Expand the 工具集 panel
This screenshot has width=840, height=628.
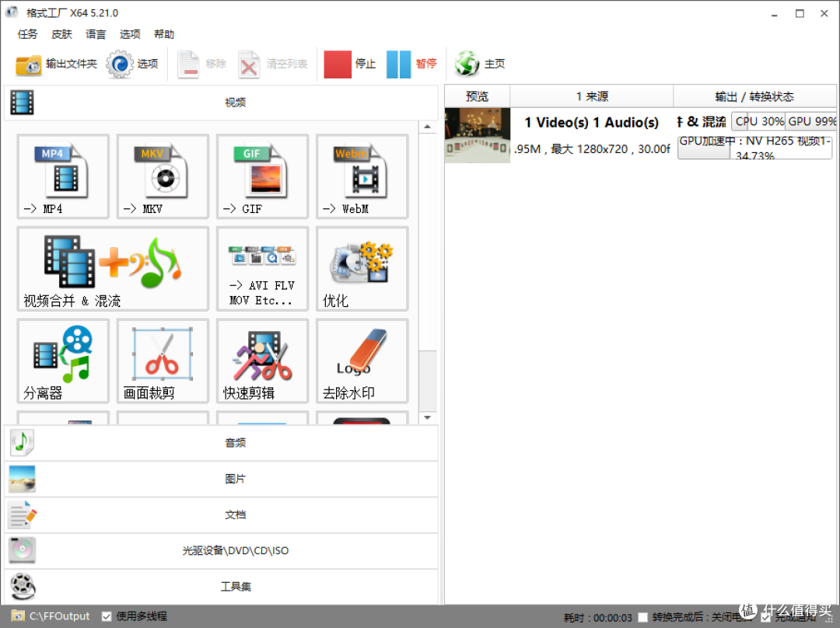221,586
